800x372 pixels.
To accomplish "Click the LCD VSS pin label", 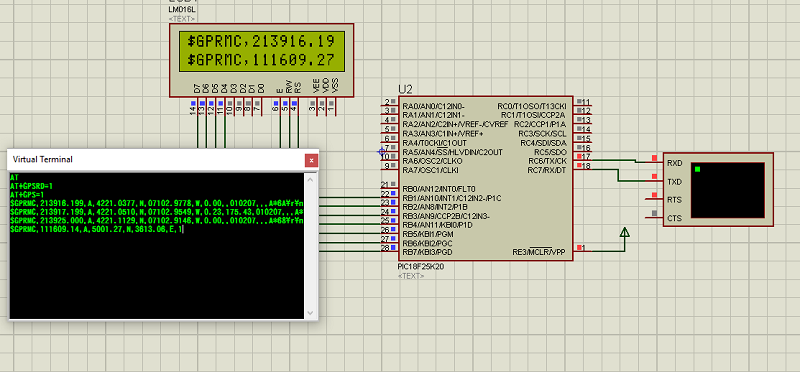I will point(335,85).
